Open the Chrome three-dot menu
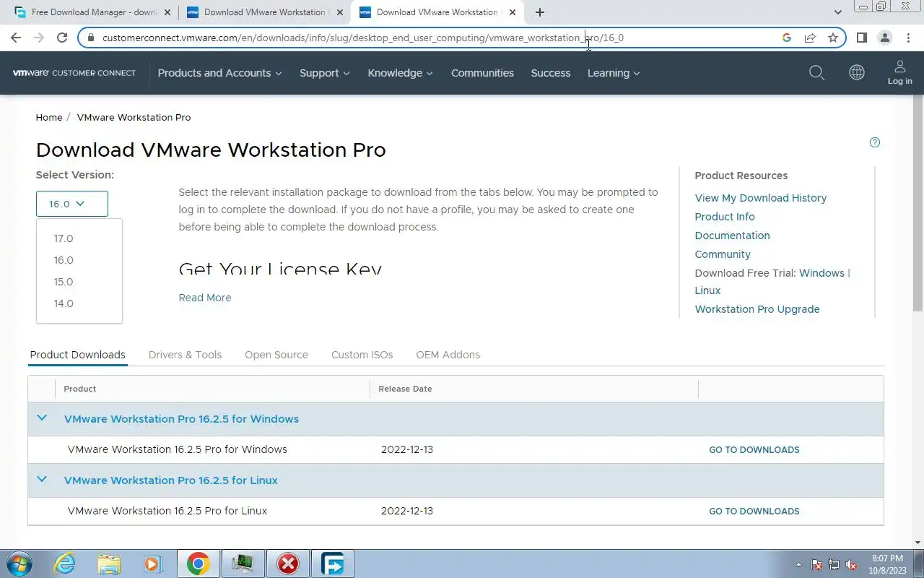The width and height of the screenshot is (924, 578). pos(907,38)
